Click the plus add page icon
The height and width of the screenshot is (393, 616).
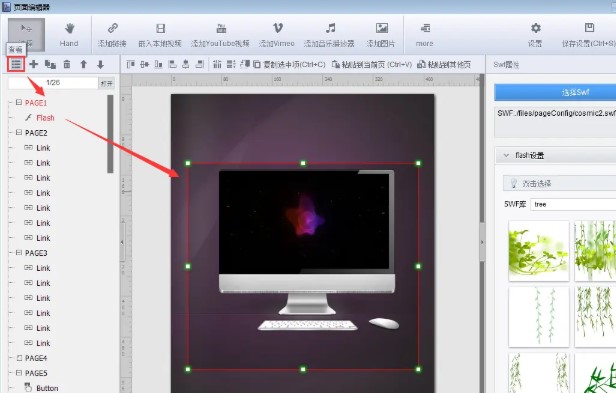tap(34, 64)
